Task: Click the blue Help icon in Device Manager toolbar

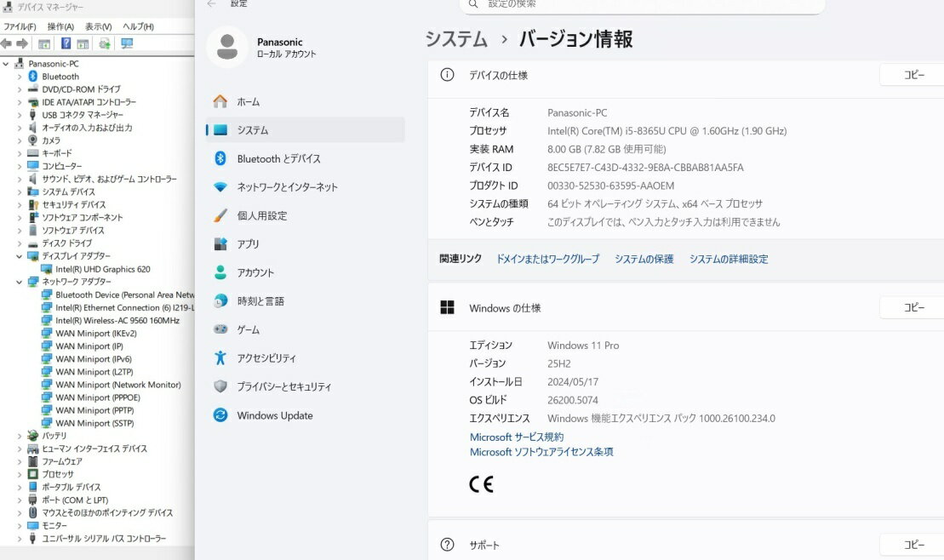Action: [66, 43]
